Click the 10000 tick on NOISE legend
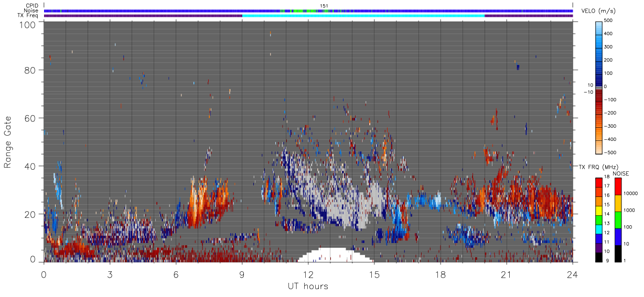Viewport: 644px width, 297px height. (632, 193)
